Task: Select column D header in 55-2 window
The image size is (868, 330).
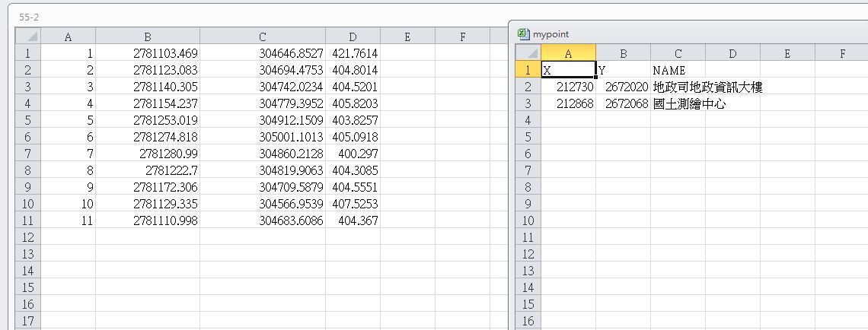Action: (x=353, y=37)
